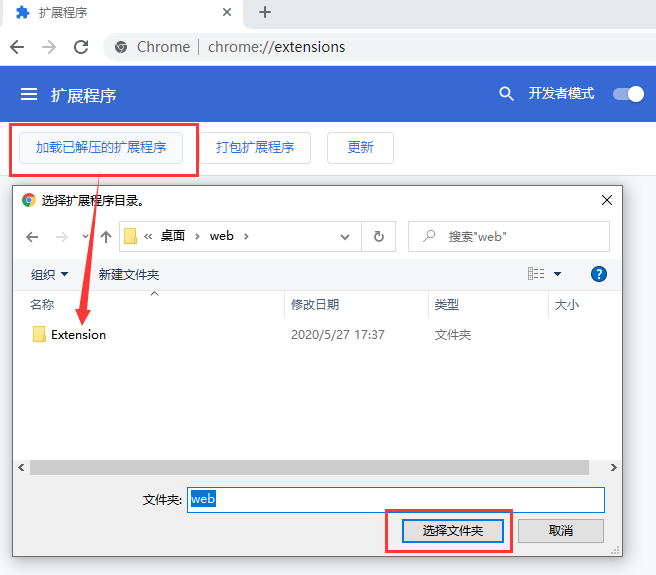Open the hamburger menu beside 扩展程序
Screen dimensions: 656x575
tap(29, 94)
